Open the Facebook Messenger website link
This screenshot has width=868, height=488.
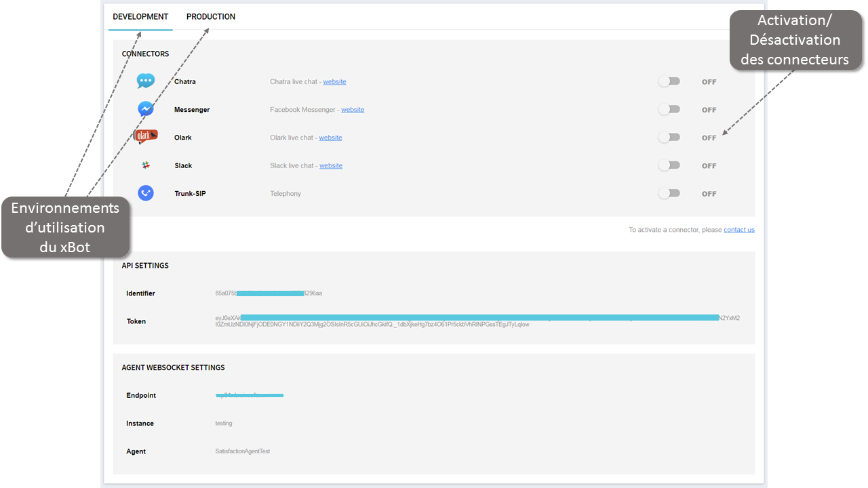click(353, 110)
